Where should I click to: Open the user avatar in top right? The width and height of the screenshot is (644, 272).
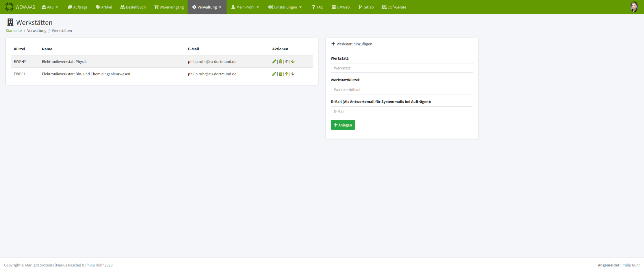pos(634,7)
